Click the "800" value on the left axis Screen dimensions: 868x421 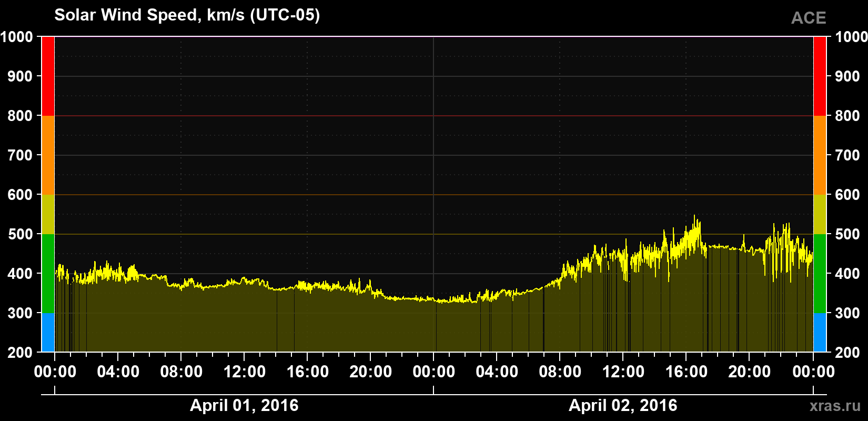(20, 116)
